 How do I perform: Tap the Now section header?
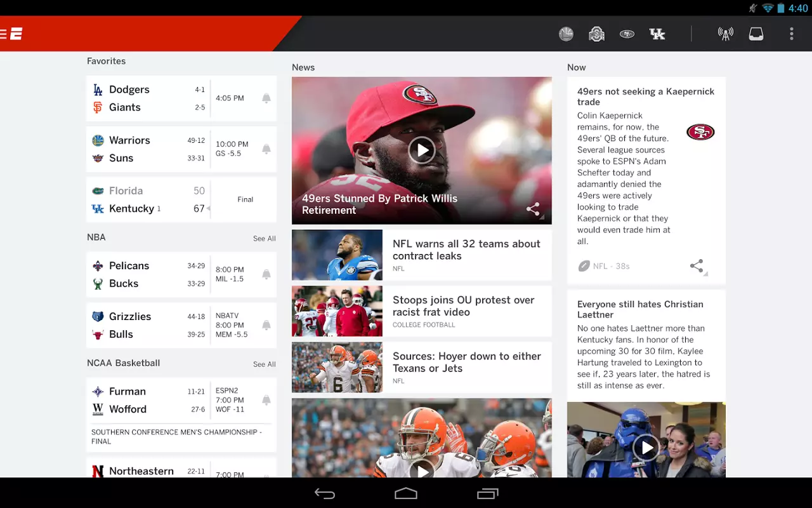click(x=577, y=67)
